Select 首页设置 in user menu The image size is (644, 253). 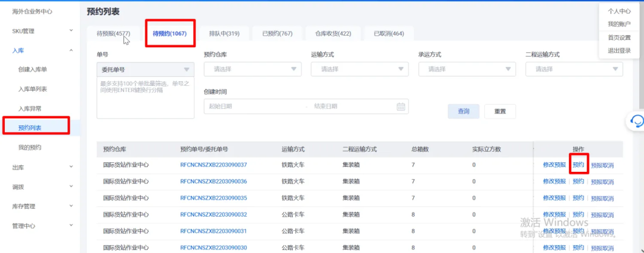pos(619,38)
